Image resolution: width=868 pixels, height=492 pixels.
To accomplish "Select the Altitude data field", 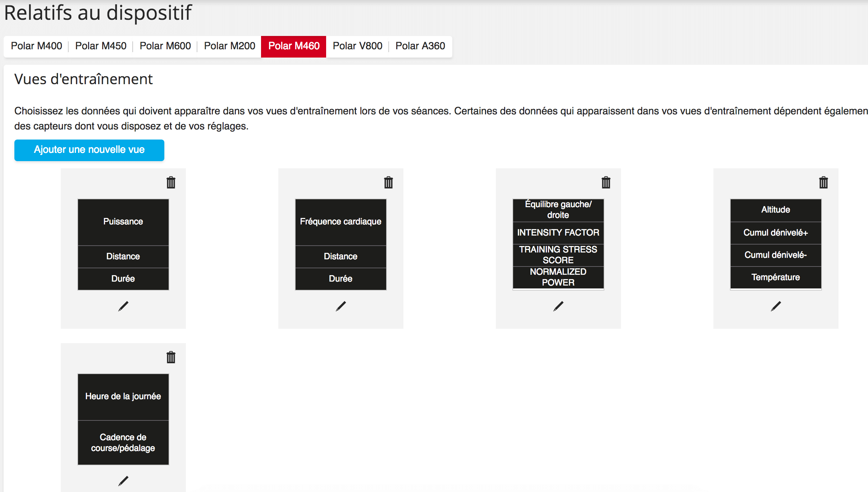I will 776,210.
